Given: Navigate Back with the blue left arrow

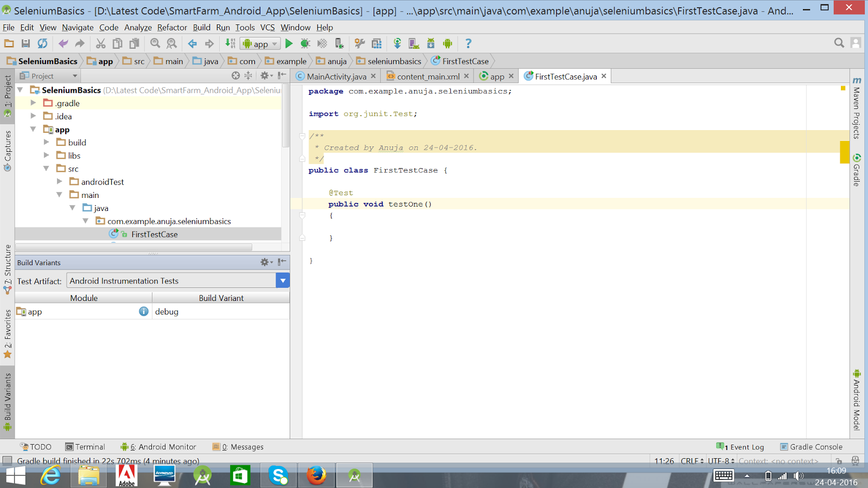Looking at the screenshot, I should point(193,43).
